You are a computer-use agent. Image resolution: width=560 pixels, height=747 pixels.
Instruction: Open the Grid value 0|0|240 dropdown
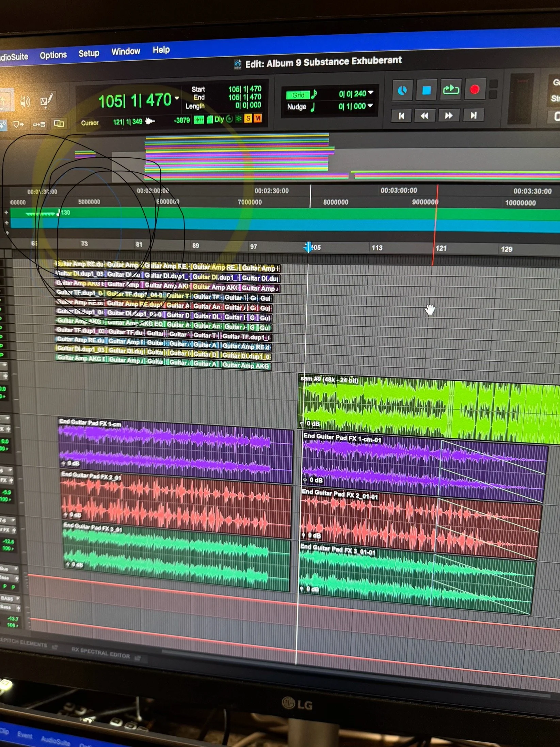[371, 93]
